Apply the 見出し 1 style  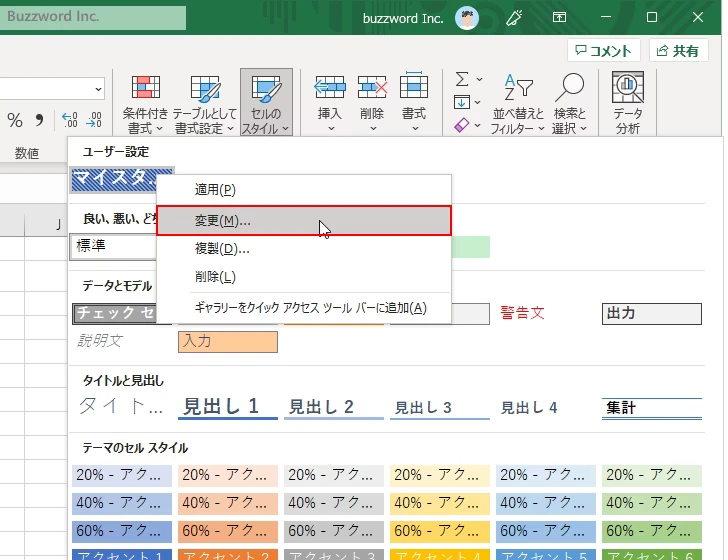[x=228, y=407]
